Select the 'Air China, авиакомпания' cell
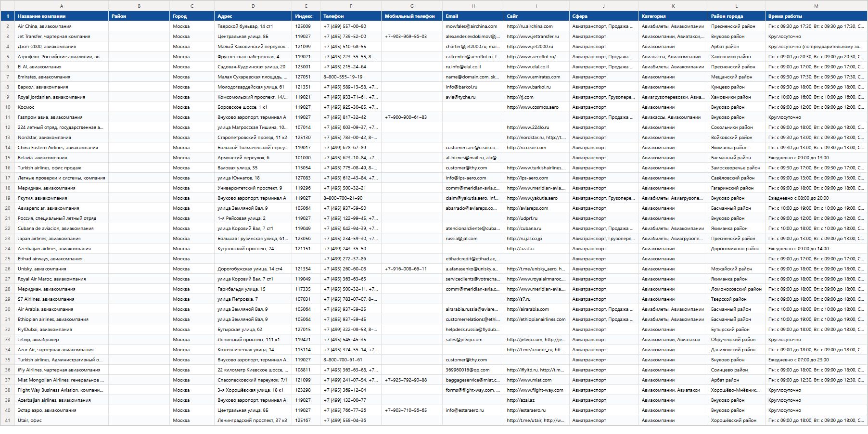The image size is (868, 434). 62,26
